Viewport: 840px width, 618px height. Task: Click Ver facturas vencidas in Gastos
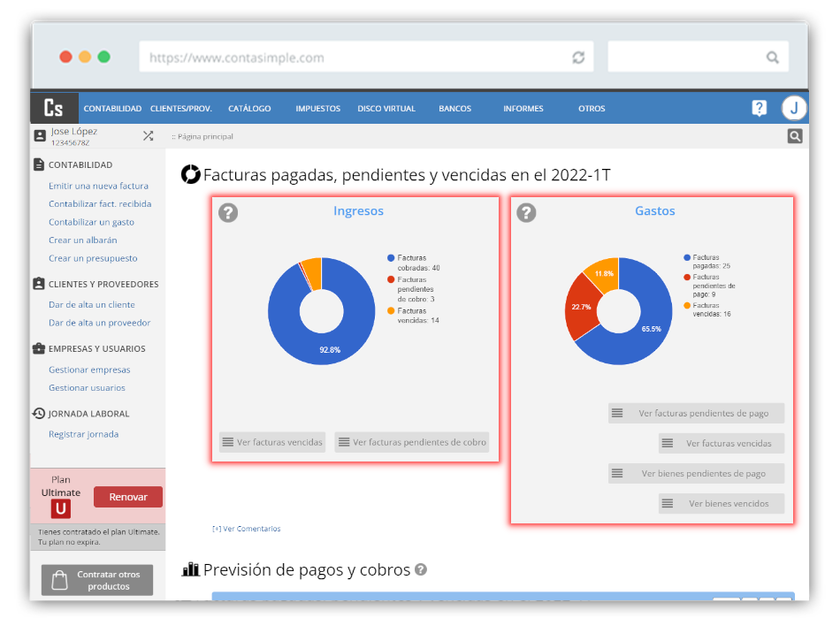[722, 443]
